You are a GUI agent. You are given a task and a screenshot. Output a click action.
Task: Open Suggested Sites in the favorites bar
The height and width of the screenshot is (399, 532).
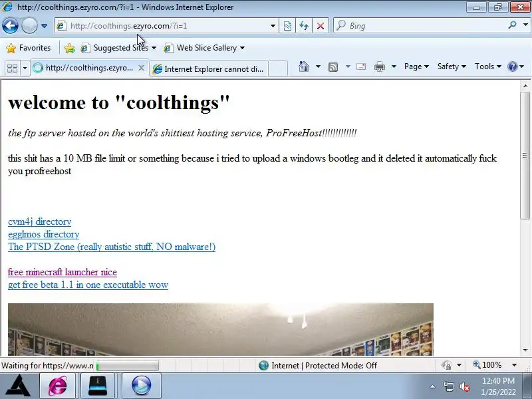118,48
